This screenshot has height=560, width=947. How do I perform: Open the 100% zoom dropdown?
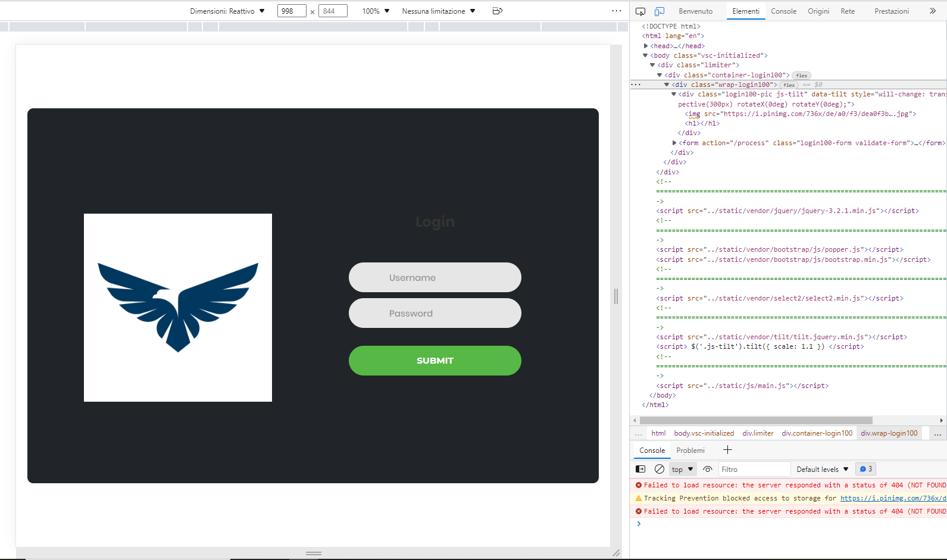click(x=376, y=11)
